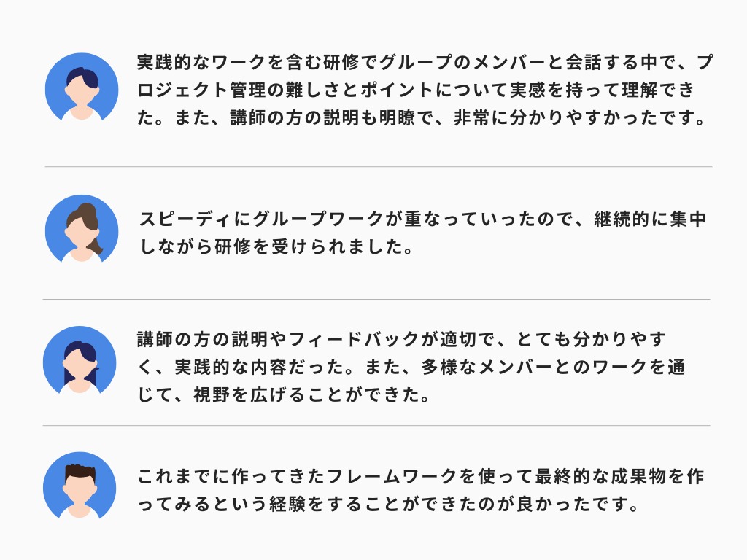The image size is (747, 560).
Task: Select the line ending with 分かりやすかったです。
Action: [423, 119]
